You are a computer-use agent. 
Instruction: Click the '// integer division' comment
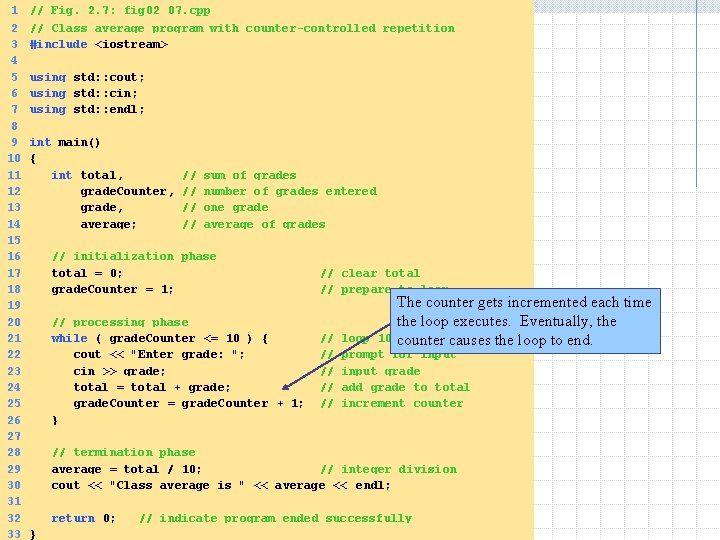pyautogui.click(x=388, y=469)
